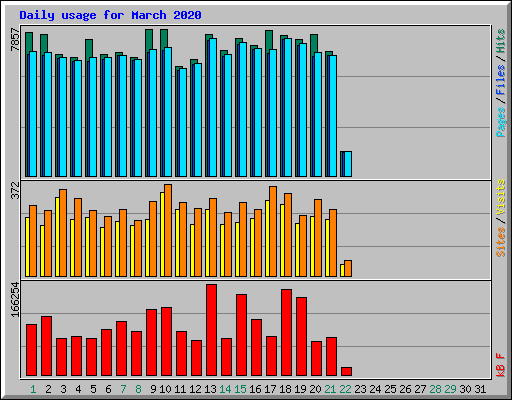Click day 8 on the x-axis
Viewport: 512px width, 400px height.
138,389
